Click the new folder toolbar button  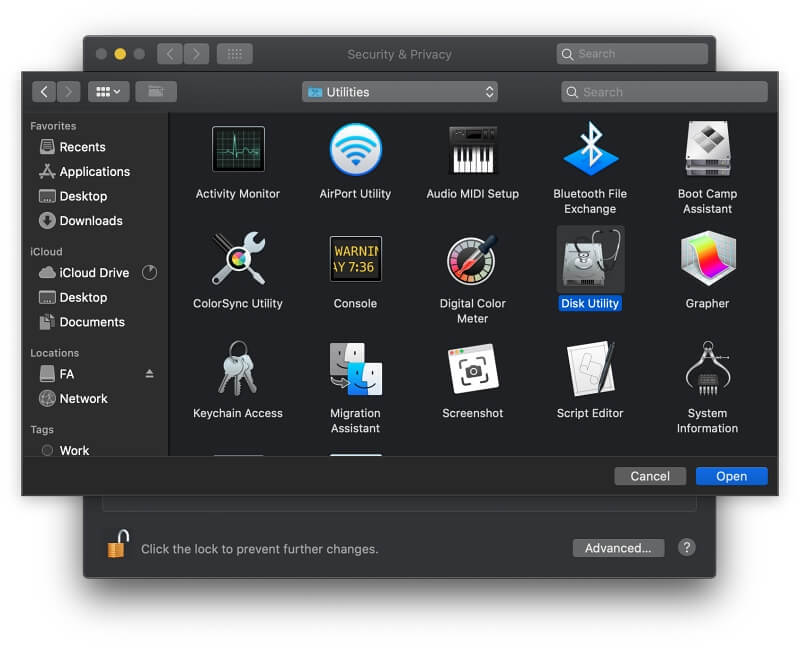tap(156, 92)
